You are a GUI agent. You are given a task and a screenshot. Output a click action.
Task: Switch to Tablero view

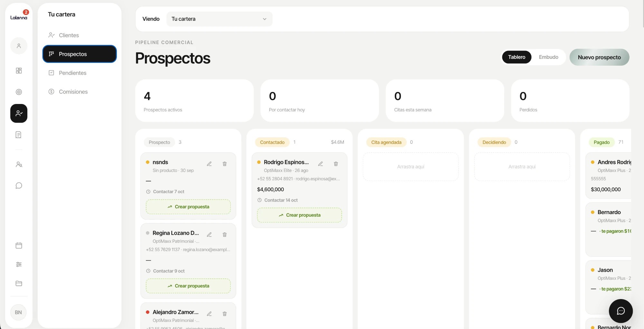pos(516,57)
